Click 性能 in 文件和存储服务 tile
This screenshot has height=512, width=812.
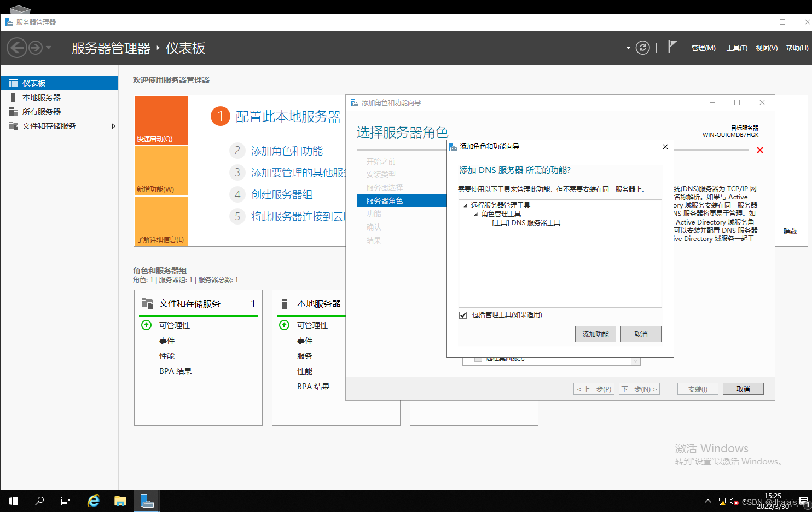tap(167, 356)
